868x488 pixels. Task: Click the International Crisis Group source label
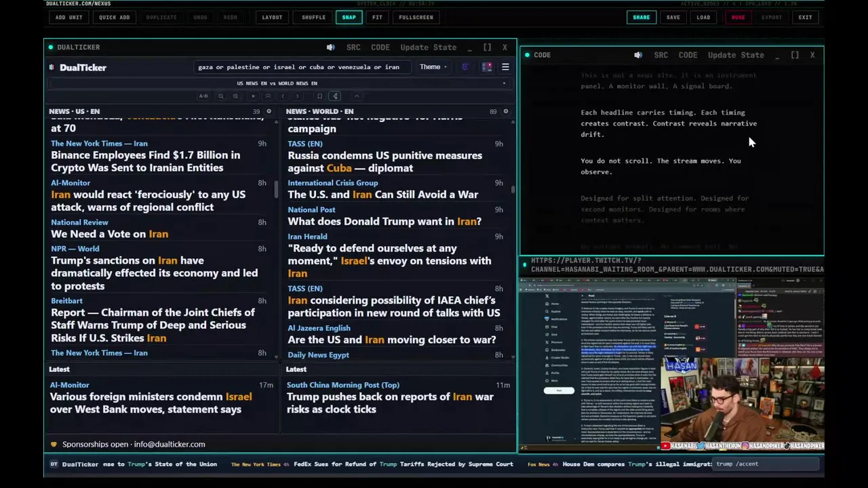click(x=333, y=183)
